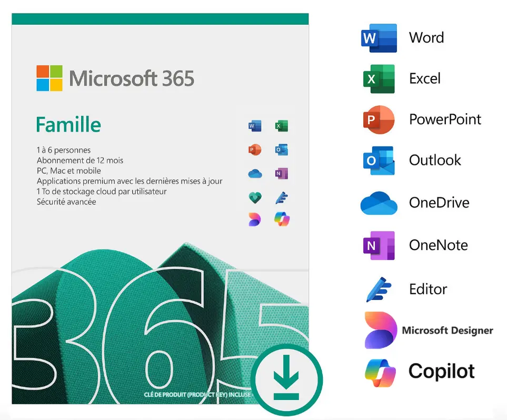Click the "OneNote" app label
The width and height of the screenshot is (507, 420).
tap(439, 245)
